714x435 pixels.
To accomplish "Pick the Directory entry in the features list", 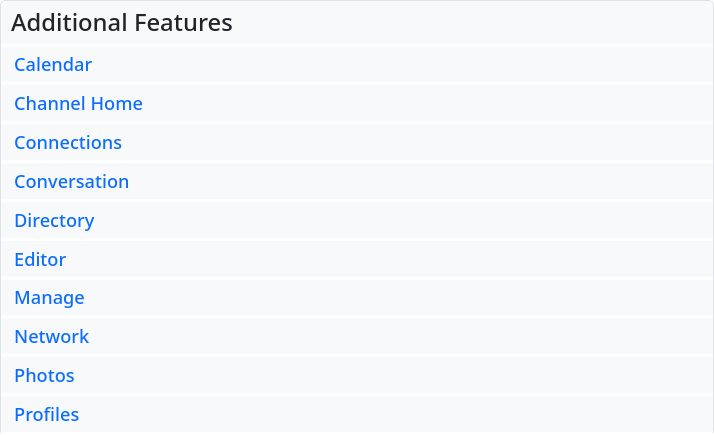I will click(x=357, y=221).
